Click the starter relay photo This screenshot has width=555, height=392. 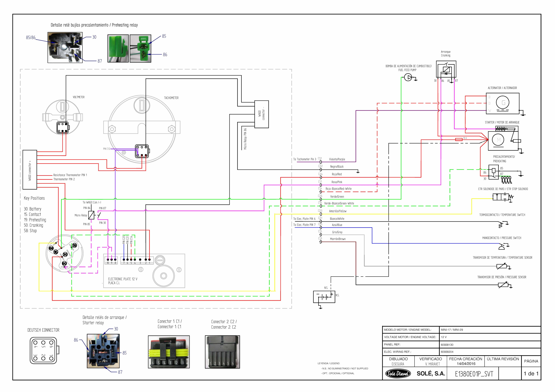click(x=103, y=351)
